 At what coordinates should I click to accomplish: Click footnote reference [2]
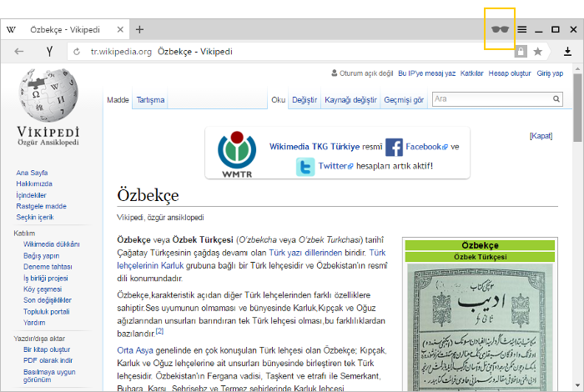[159, 331]
